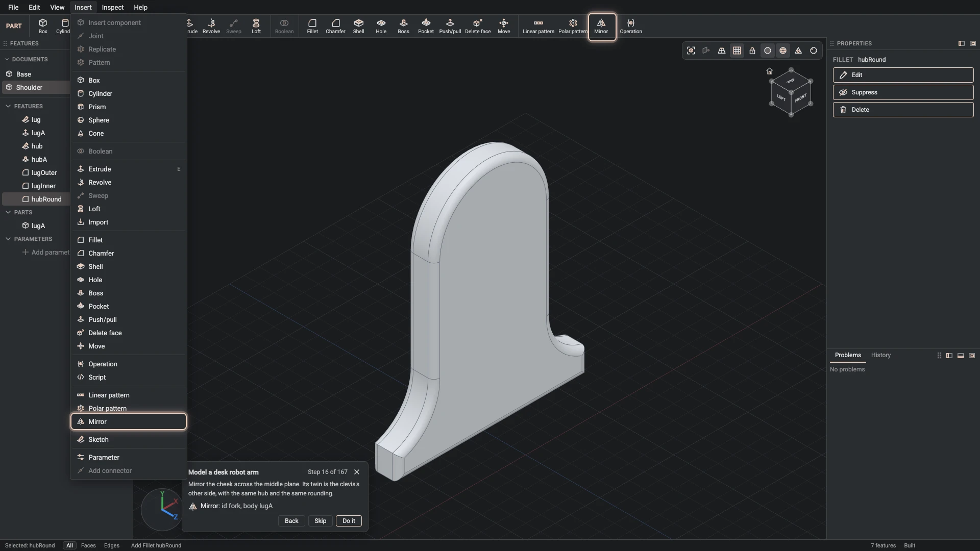This screenshot has height=551, width=980.
Task: Toggle the grid display in the viewport toolbar
Action: (x=737, y=51)
